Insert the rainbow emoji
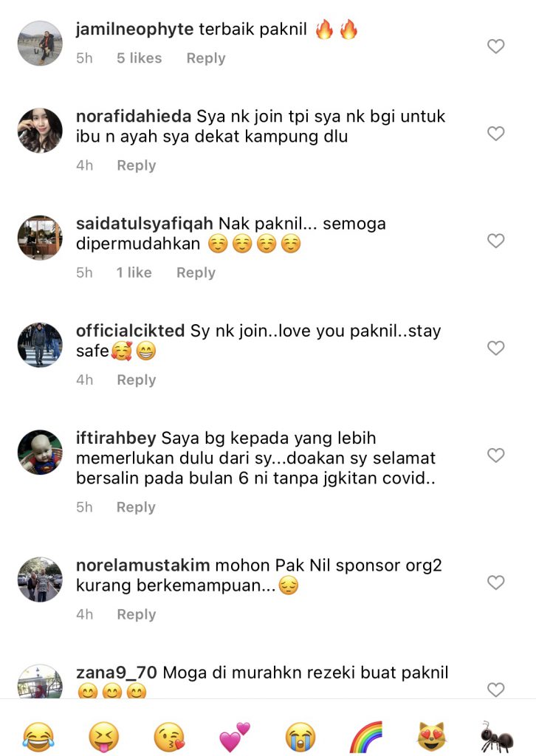The image size is (536, 756). click(366, 737)
